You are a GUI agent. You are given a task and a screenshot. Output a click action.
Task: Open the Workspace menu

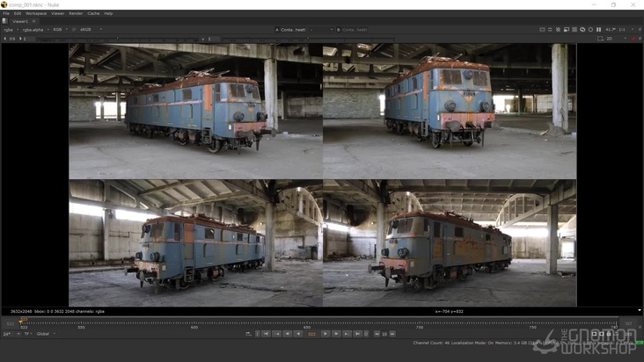[x=36, y=13]
